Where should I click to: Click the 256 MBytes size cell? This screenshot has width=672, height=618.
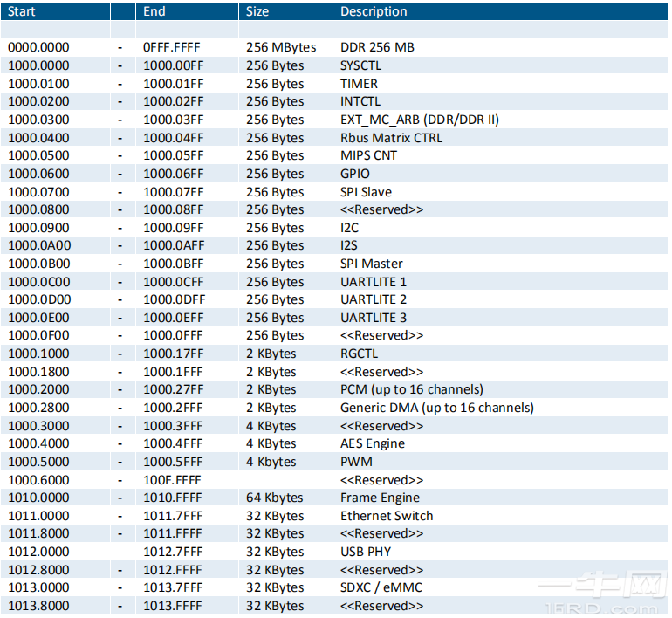pos(281,47)
